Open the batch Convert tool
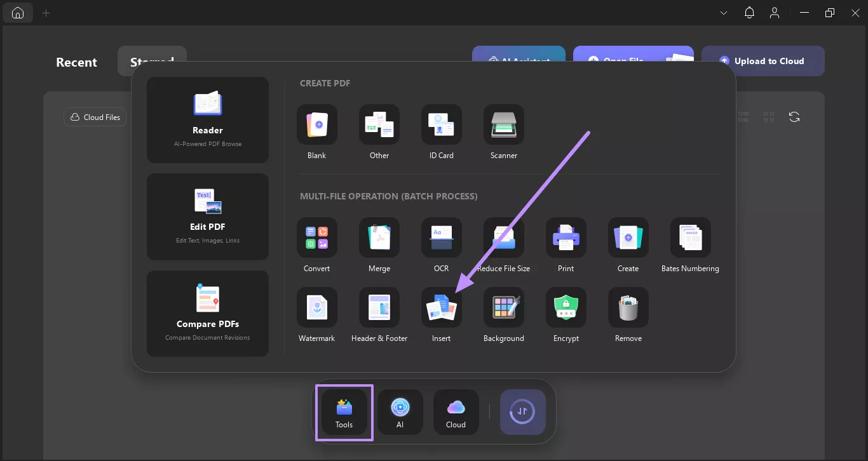Image resolution: width=868 pixels, height=461 pixels. 316,237
